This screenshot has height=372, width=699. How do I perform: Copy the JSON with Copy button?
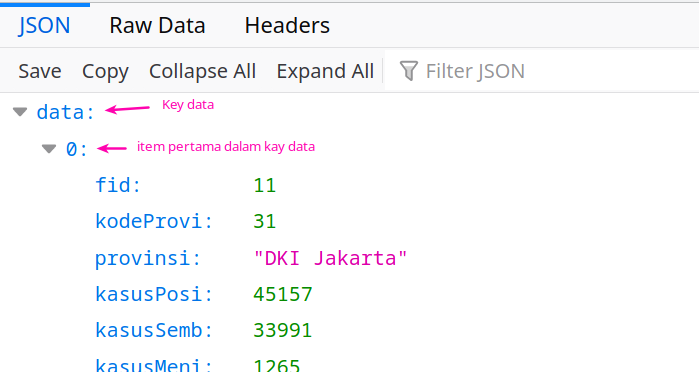pyautogui.click(x=105, y=71)
